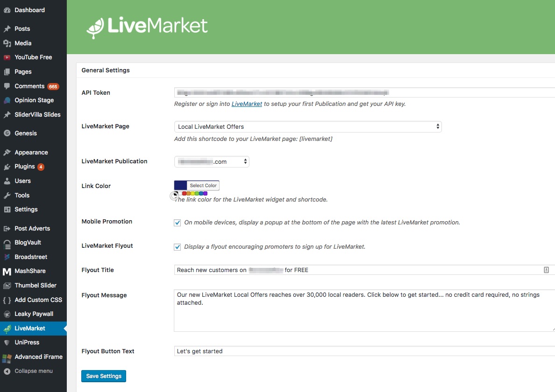
Task: Click the Collapse menu arrow icon
Action: point(7,371)
